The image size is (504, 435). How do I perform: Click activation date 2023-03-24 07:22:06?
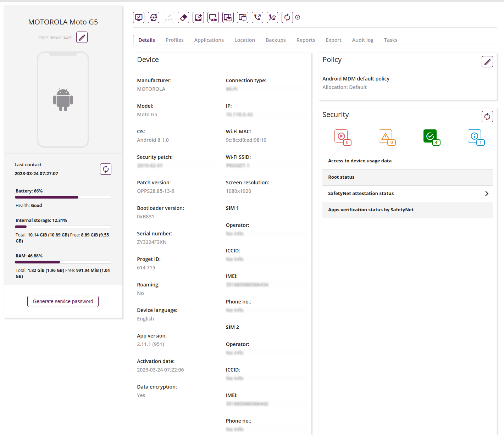pyautogui.click(x=160, y=370)
